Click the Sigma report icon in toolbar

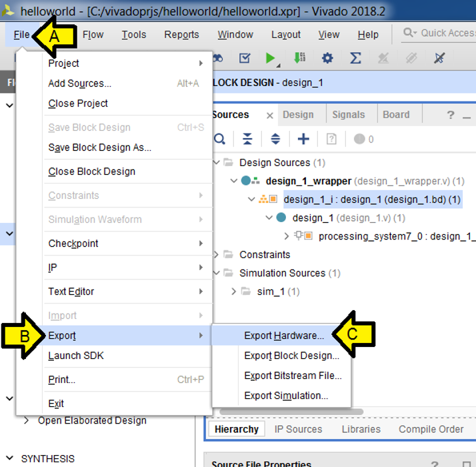click(x=355, y=59)
